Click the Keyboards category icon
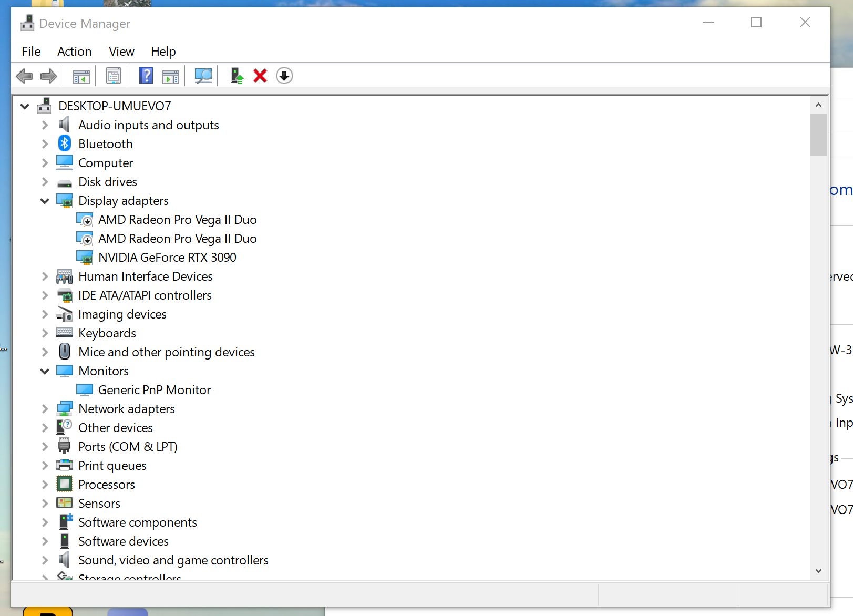 pos(65,332)
